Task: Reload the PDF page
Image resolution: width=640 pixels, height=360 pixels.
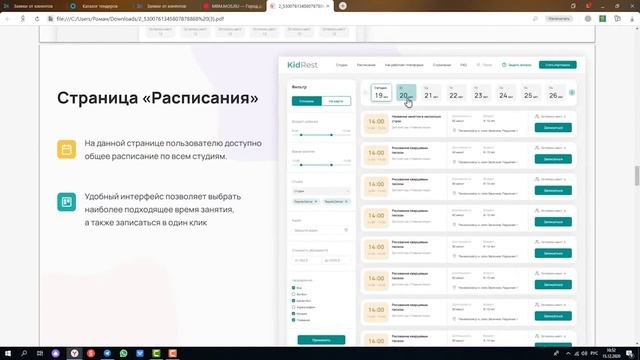Action: coord(37,19)
